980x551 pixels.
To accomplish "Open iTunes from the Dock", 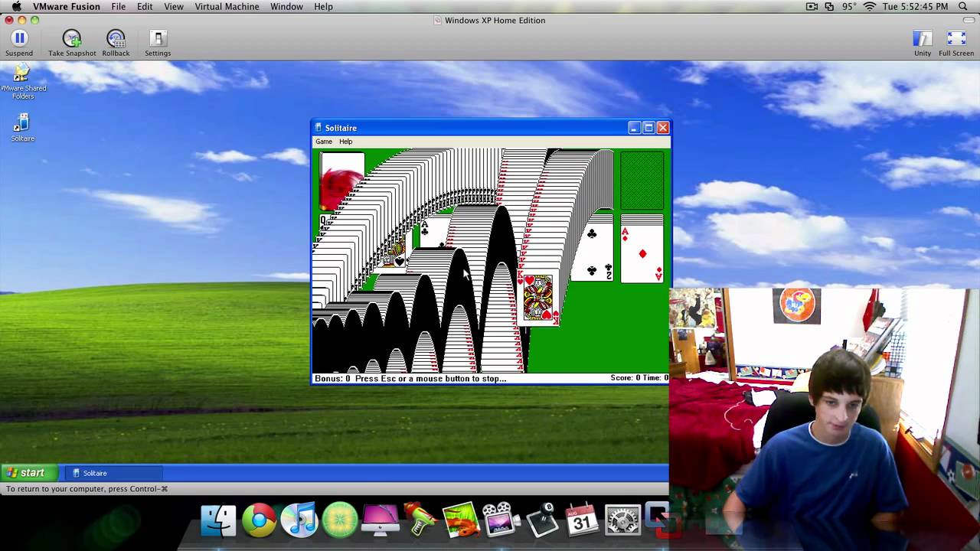I will [x=299, y=520].
